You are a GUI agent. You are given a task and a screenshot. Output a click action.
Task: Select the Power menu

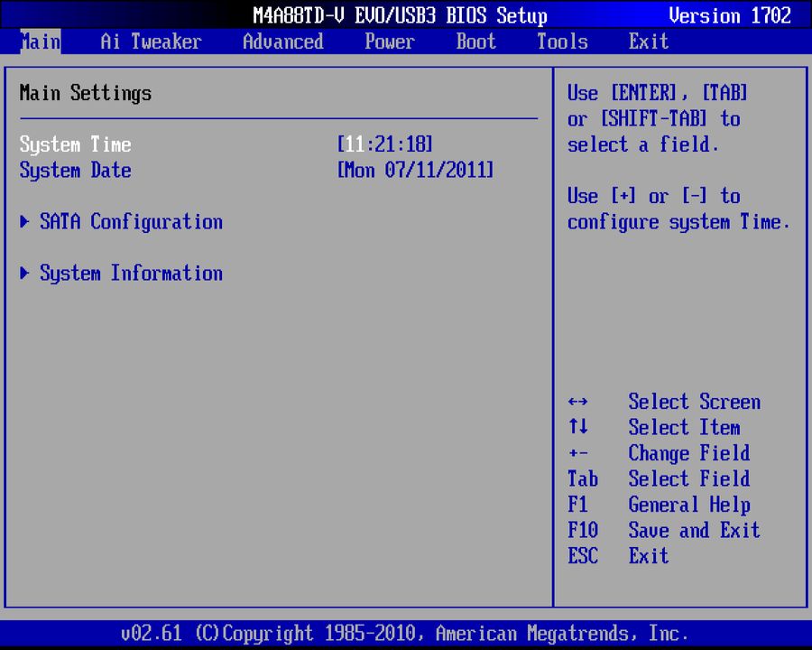coord(389,42)
